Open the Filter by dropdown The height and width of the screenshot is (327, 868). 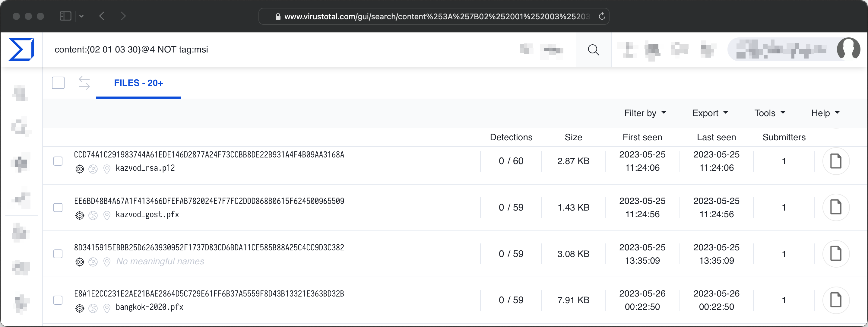click(645, 113)
